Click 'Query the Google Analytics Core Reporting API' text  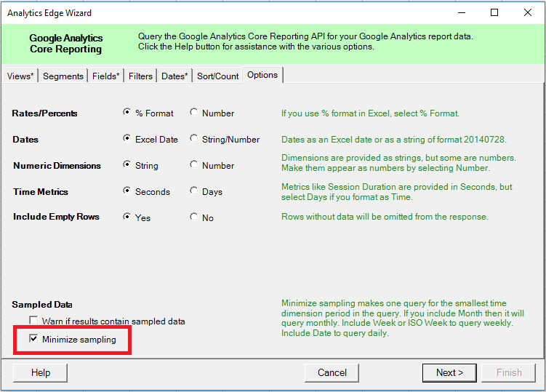tap(305, 41)
